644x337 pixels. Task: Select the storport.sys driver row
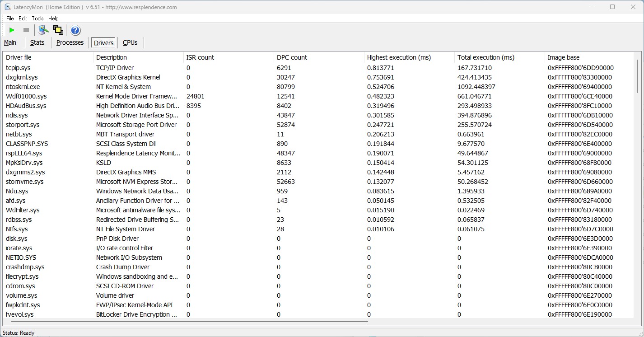tap(318, 125)
